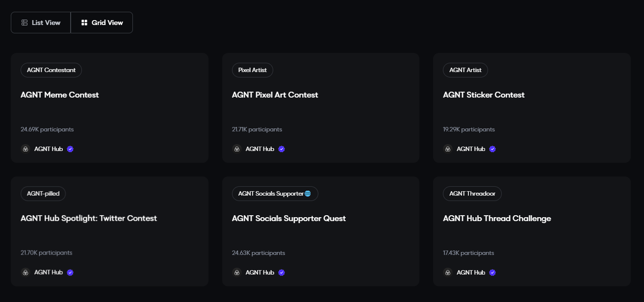Open the AGNT Meme Contest card
The width and height of the screenshot is (644, 302).
(x=109, y=107)
